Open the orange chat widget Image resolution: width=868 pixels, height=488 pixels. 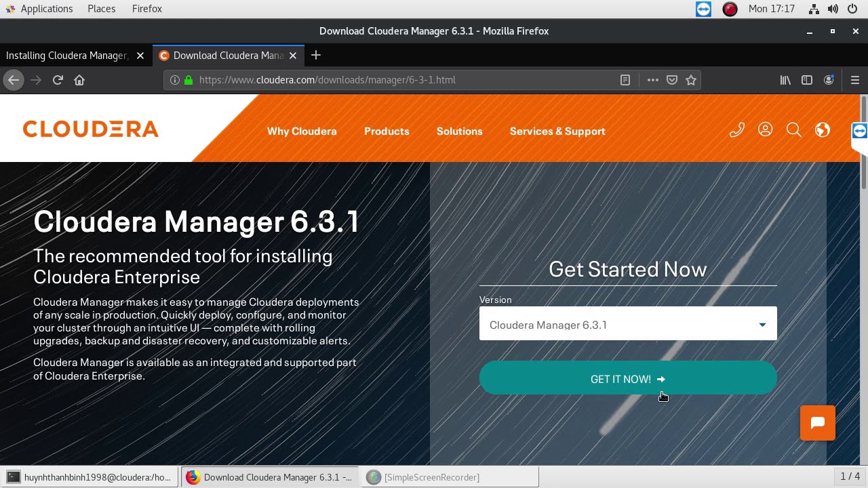tap(818, 423)
